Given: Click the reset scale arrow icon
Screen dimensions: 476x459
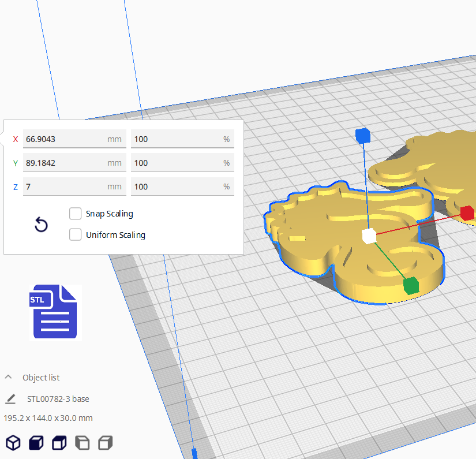Looking at the screenshot, I should click(x=41, y=225).
